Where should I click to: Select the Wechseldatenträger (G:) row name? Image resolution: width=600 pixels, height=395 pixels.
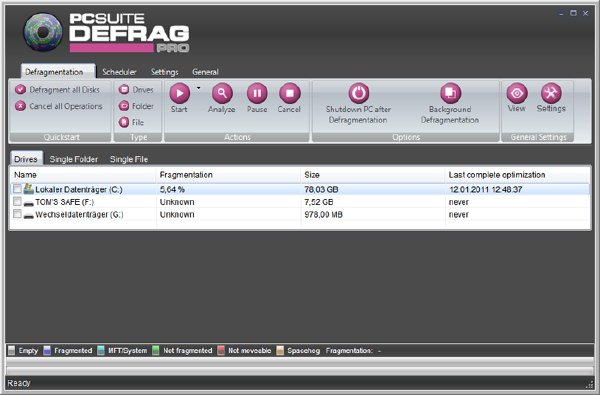[x=79, y=215]
